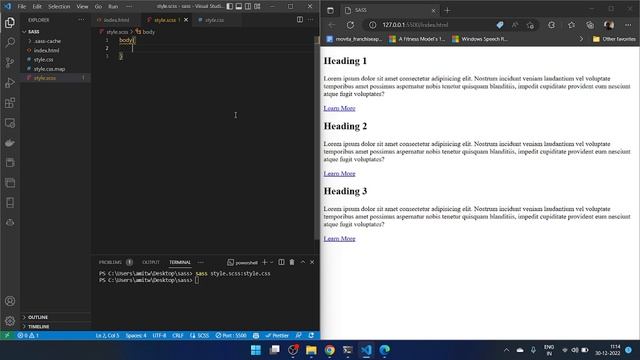
Task: Open File Explorer from the taskbar
Action: [x=311, y=350]
